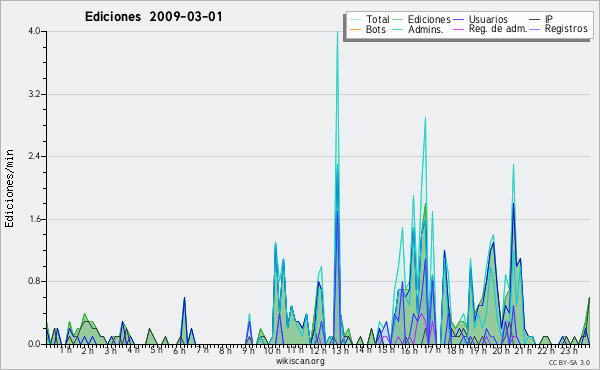Viewport: 600px width, 370px height.
Task: Click the "14 h" x-axis label
Action: (x=363, y=350)
